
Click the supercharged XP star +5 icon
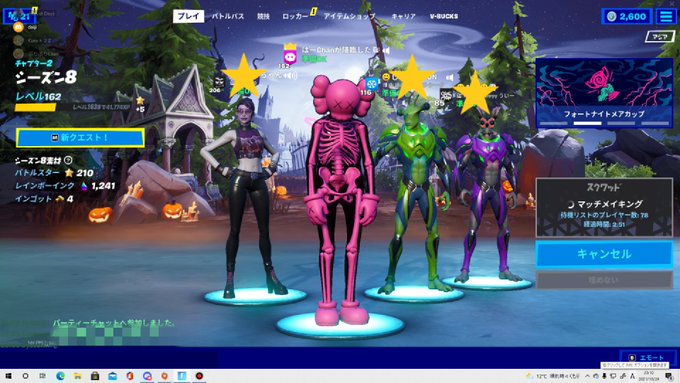140,105
